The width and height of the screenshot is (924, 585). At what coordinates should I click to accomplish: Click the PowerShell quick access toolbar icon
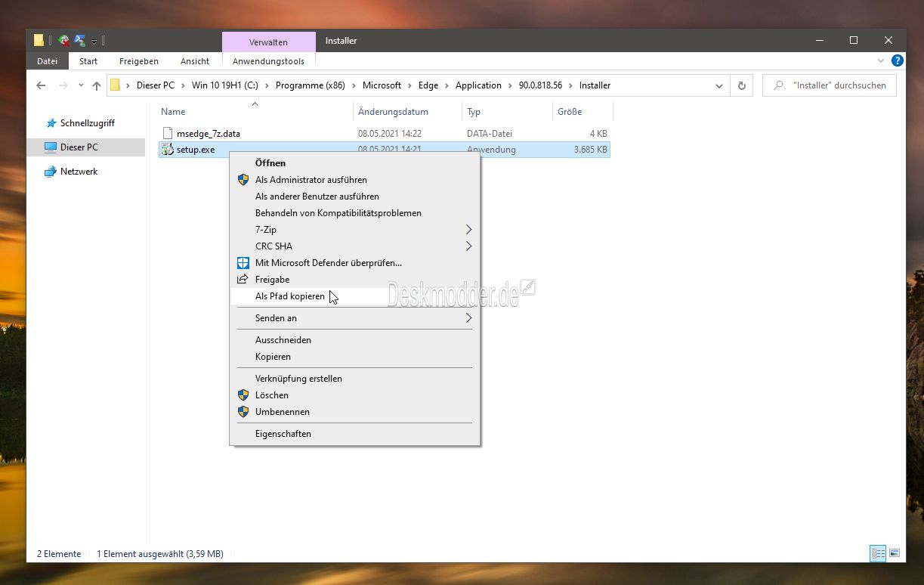pyautogui.click(x=80, y=41)
